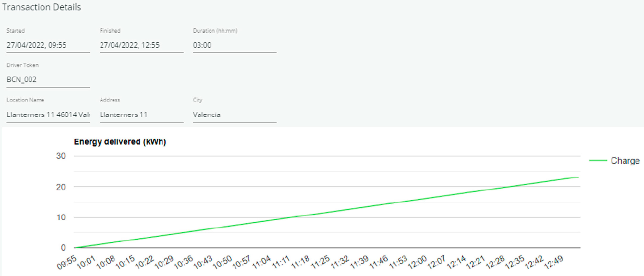Viewport: 644px width, 276px height.
Task: Select the 11:04 x-axis time label
Action: pyautogui.click(x=261, y=262)
